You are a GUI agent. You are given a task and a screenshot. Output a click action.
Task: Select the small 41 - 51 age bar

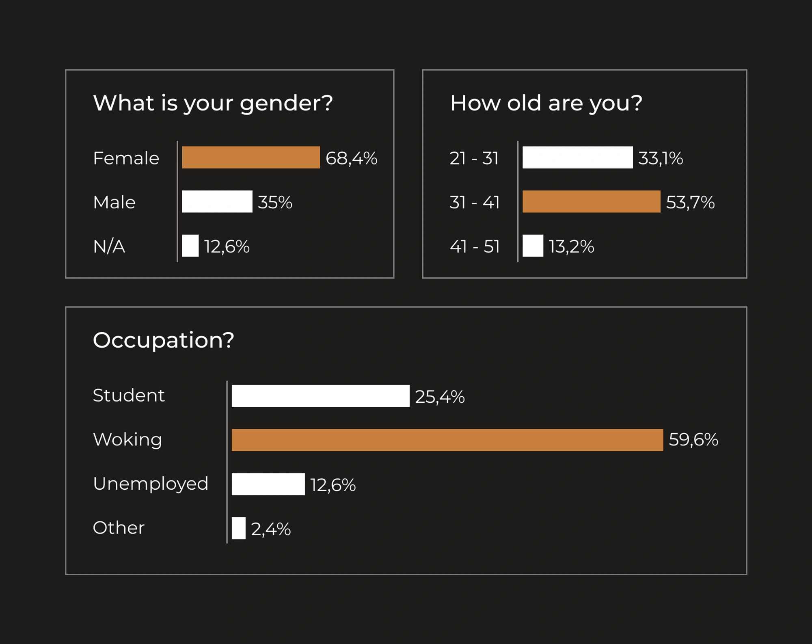point(533,246)
